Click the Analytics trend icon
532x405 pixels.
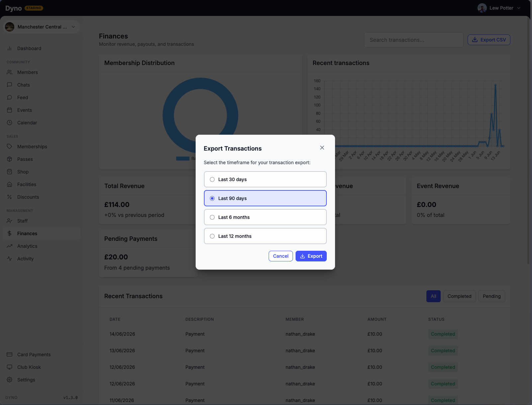[10, 246]
